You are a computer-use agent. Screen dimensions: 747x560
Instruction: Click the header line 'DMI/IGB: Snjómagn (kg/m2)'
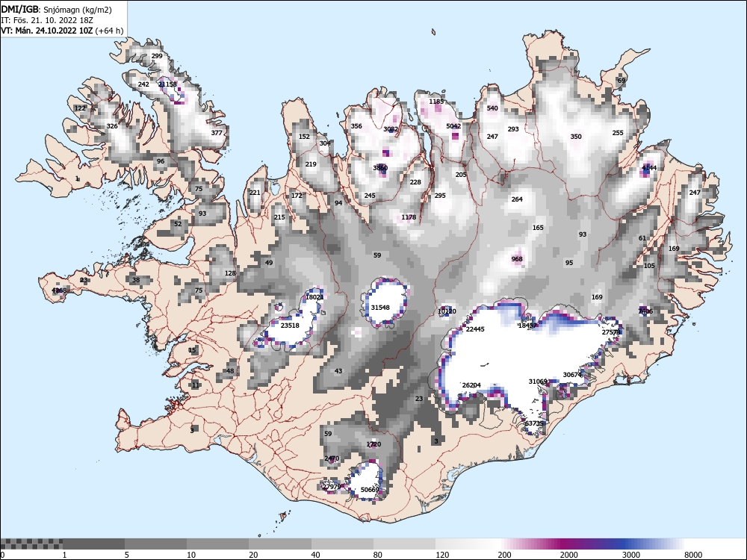coord(56,10)
